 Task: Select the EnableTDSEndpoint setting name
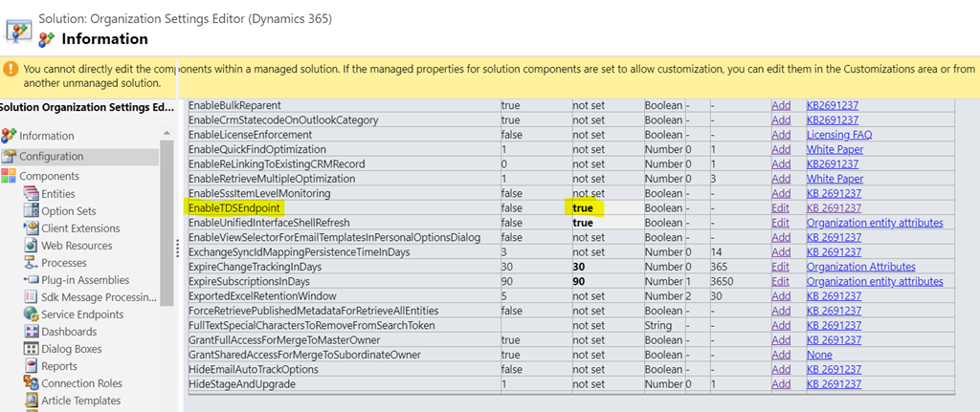(x=235, y=207)
